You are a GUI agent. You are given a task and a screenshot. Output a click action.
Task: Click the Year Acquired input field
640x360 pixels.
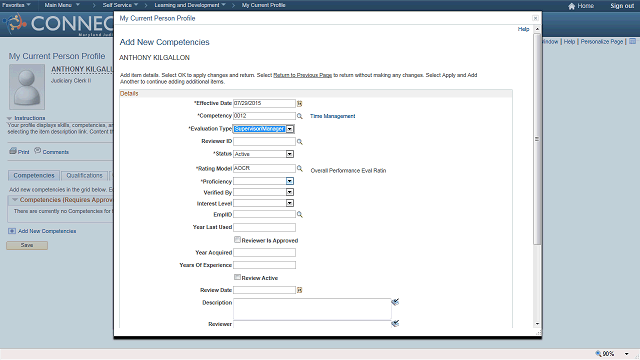tap(264, 253)
